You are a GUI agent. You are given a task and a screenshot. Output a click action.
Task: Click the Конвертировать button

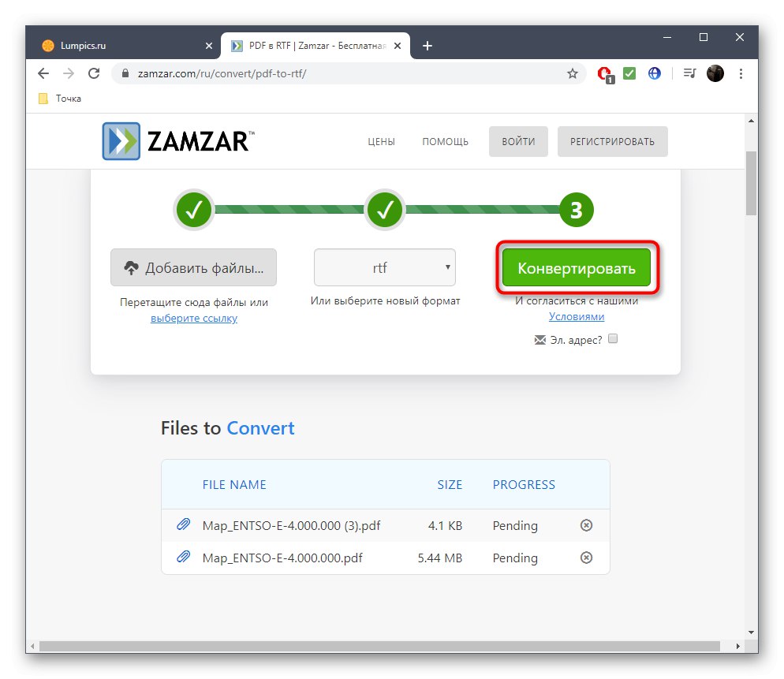(576, 267)
